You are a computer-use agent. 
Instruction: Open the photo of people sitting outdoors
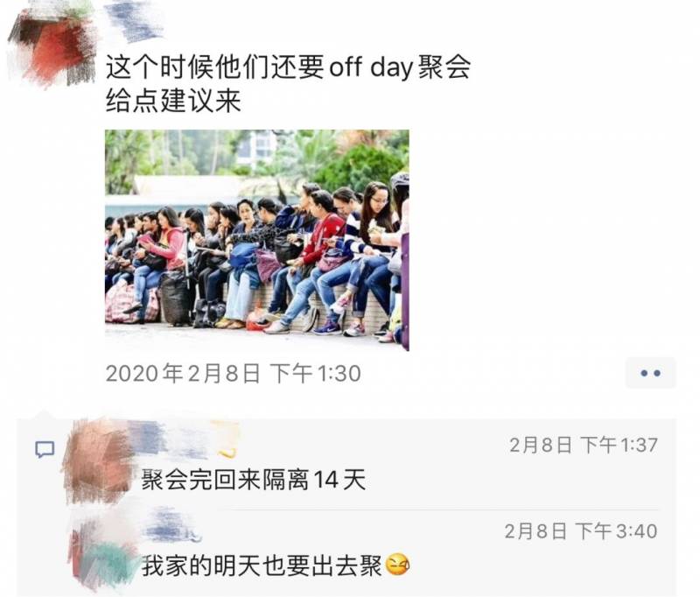point(256,240)
